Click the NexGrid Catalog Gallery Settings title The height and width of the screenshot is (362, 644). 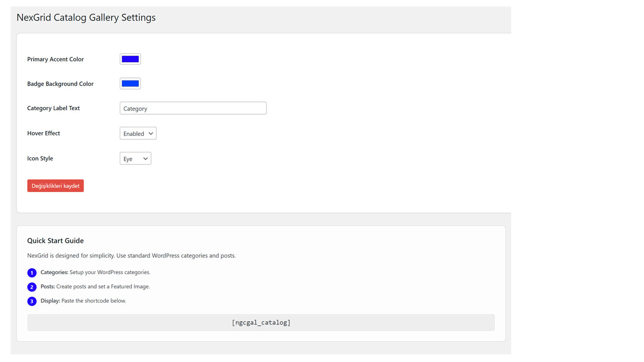tap(86, 18)
